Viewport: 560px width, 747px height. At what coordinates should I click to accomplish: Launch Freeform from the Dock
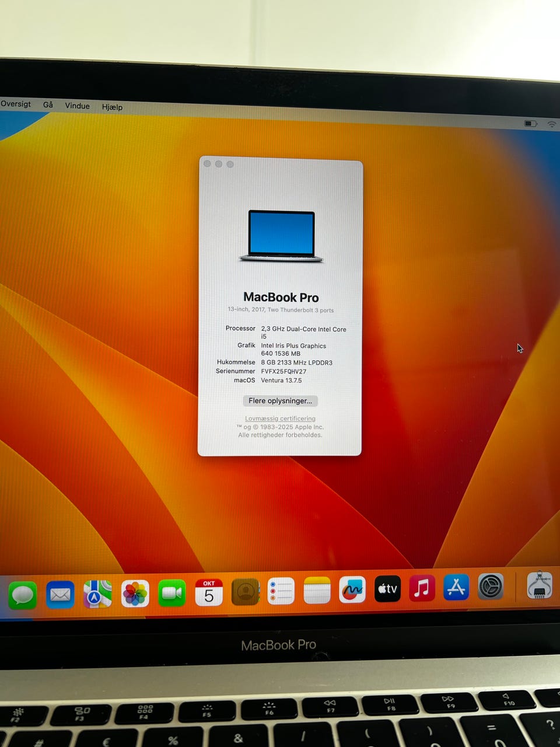[352, 590]
